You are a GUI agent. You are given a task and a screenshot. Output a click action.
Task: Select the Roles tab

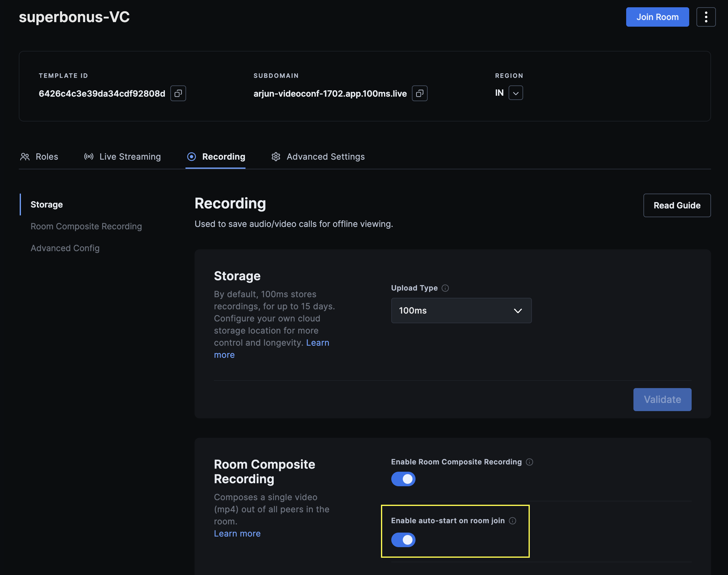pos(47,157)
